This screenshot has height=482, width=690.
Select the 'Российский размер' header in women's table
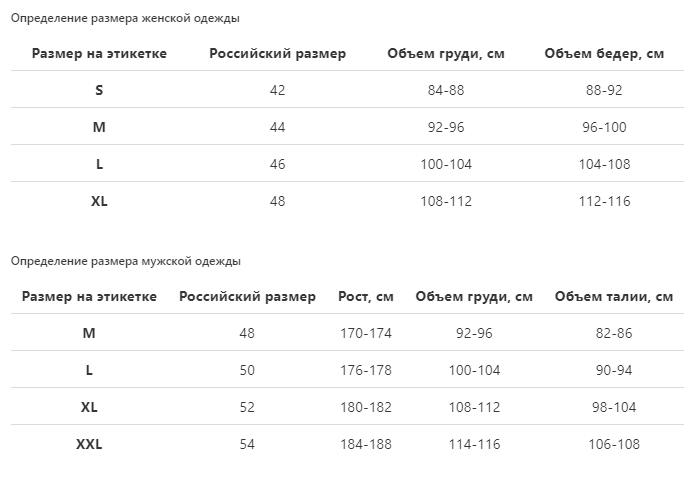[277, 53]
